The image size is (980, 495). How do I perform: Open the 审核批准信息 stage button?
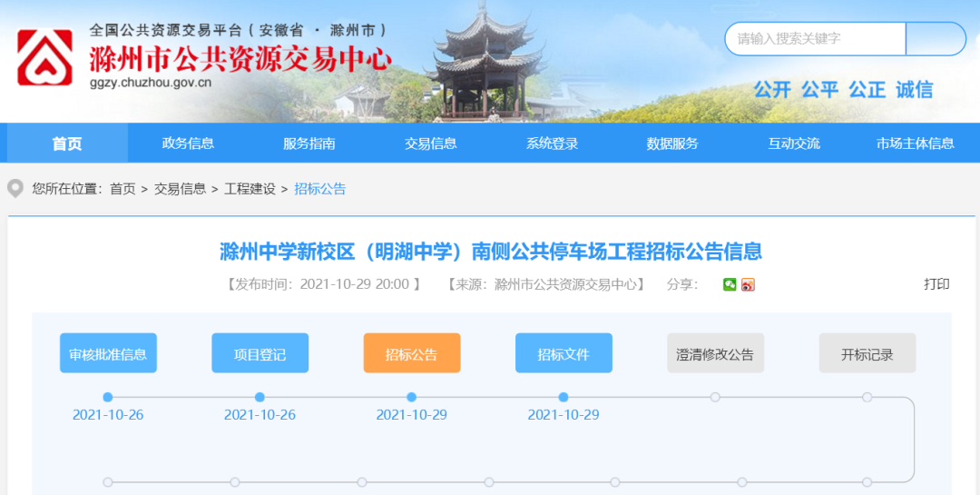(x=108, y=353)
